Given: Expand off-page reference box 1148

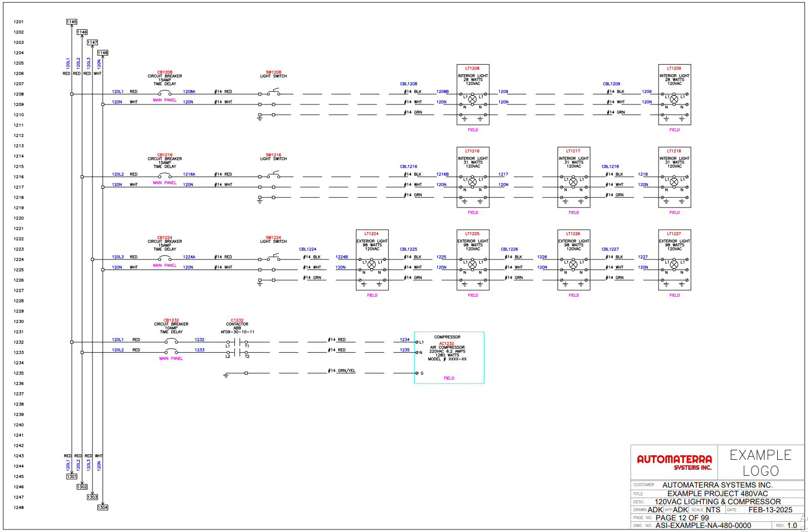Looking at the screenshot, I should point(103,52).
